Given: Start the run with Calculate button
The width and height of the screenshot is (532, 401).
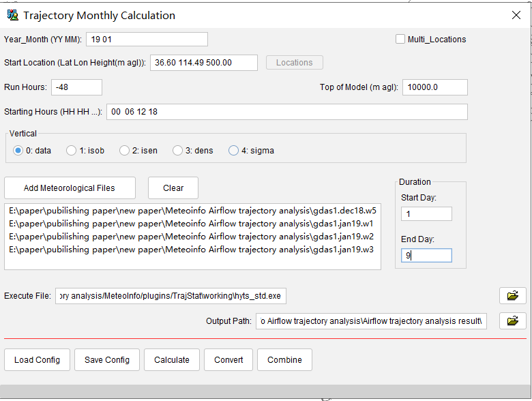Looking at the screenshot, I should [172, 360].
